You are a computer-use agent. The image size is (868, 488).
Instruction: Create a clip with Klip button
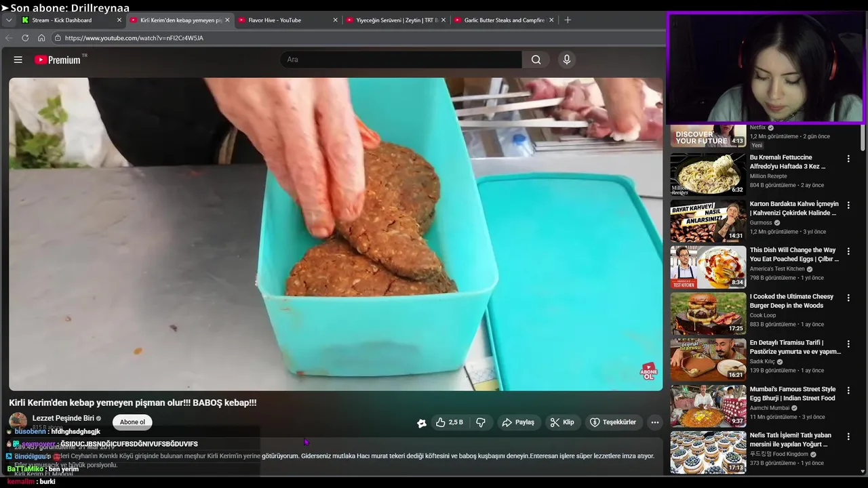[x=562, y=422]
